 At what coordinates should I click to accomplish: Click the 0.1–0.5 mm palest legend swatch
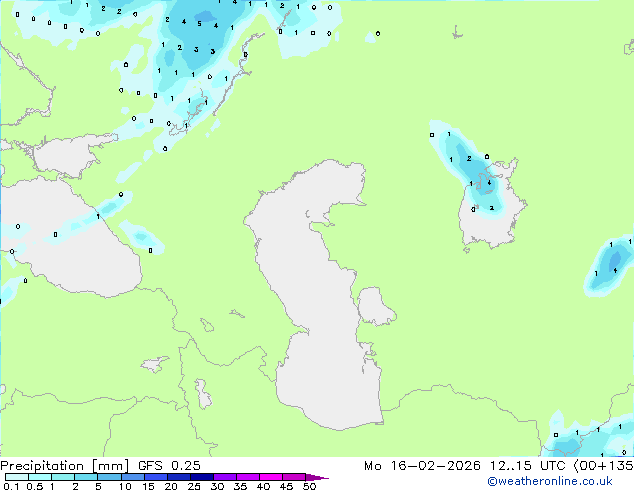click(x=17, y=477)
